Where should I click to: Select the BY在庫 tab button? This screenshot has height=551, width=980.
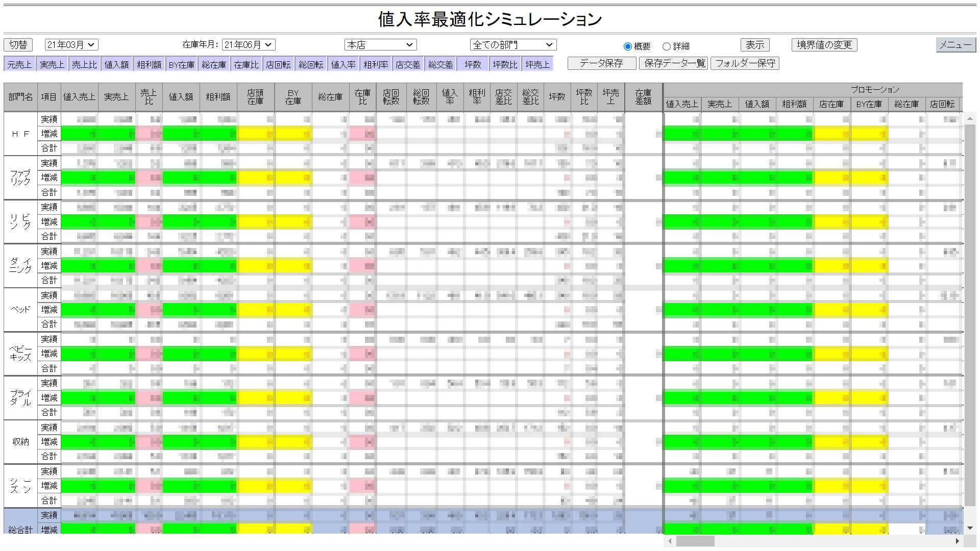pyautogui.click(x=182, y=64)
